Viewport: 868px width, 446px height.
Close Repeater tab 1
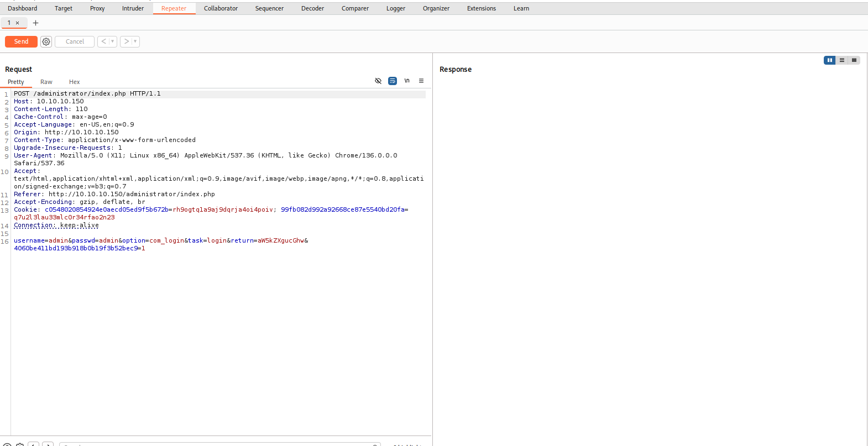click(18, 23)
